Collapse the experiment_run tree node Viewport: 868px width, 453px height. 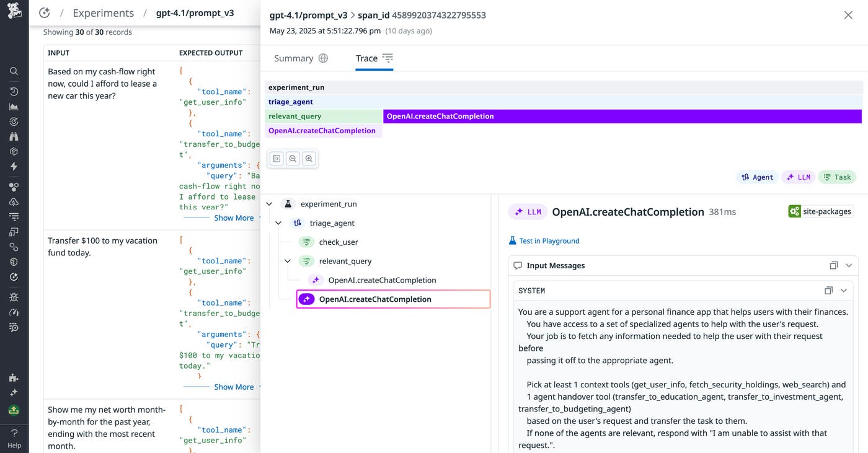[269, 204]
